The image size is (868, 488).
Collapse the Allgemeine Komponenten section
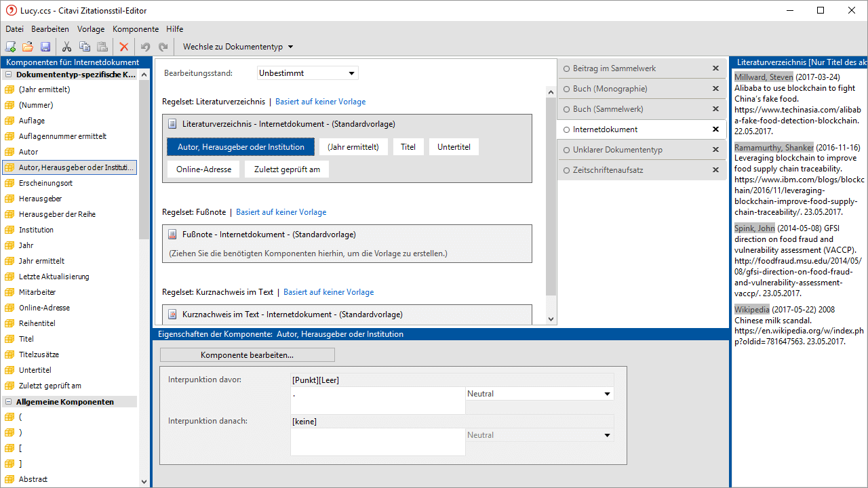tap(9, 402)
